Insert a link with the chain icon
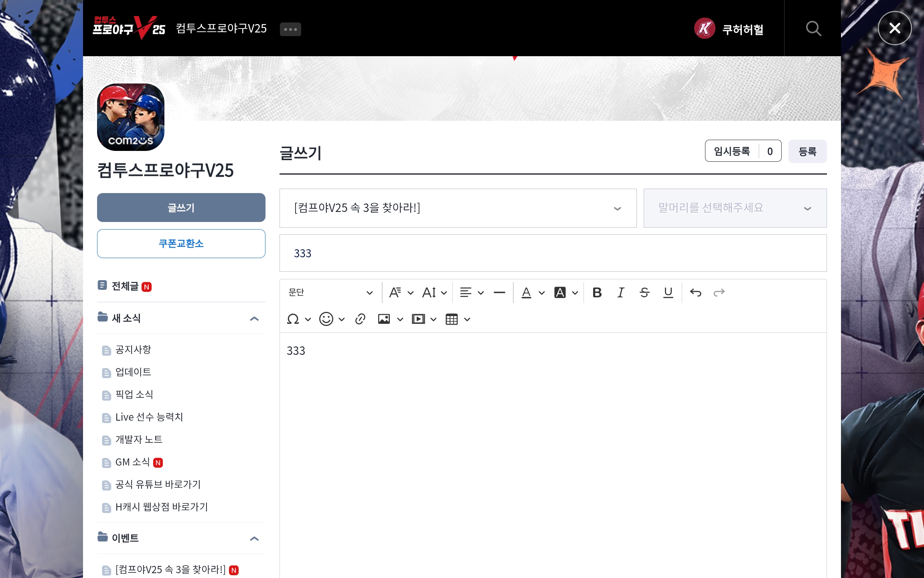The width and height of the screenshot is (924, 578). coord(360,319)
